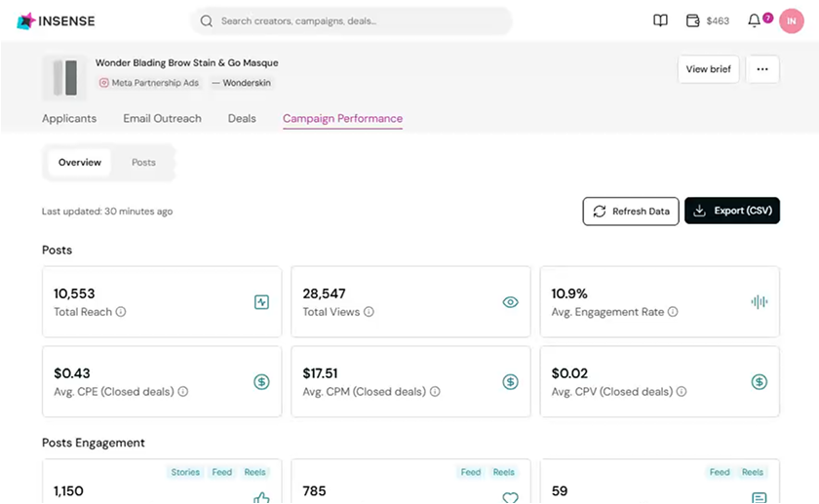Image resolution: width=819 pixels, height=504 pixels.
Task: Click the Insense star logo
Action: 25,20
